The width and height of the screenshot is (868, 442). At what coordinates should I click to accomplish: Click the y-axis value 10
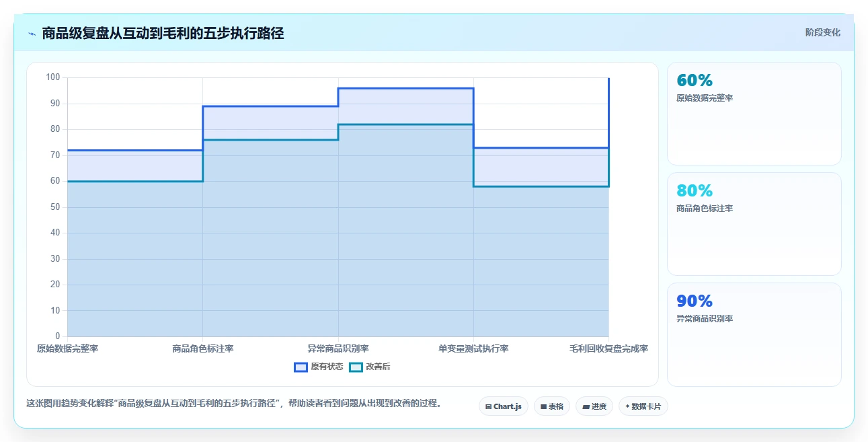coord(55,311)
